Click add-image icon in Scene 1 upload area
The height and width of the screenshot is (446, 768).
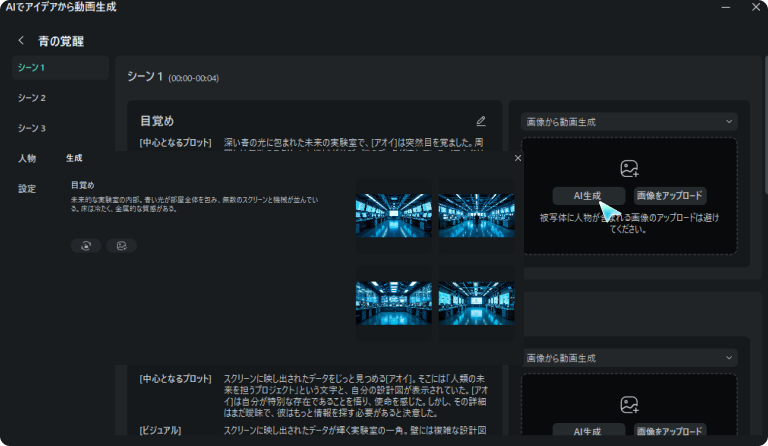[629, 169]
